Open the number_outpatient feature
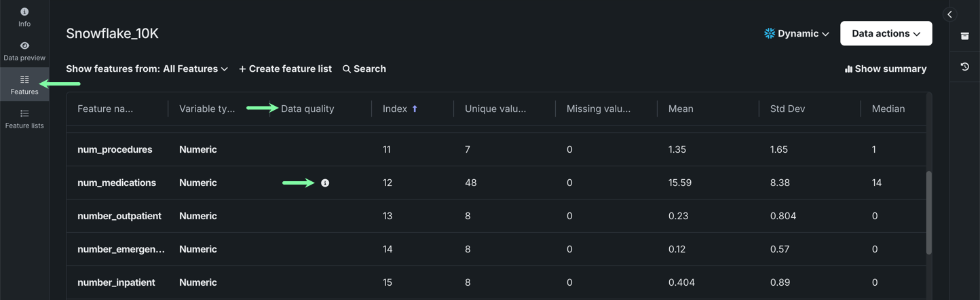 [x=119, y=216]
